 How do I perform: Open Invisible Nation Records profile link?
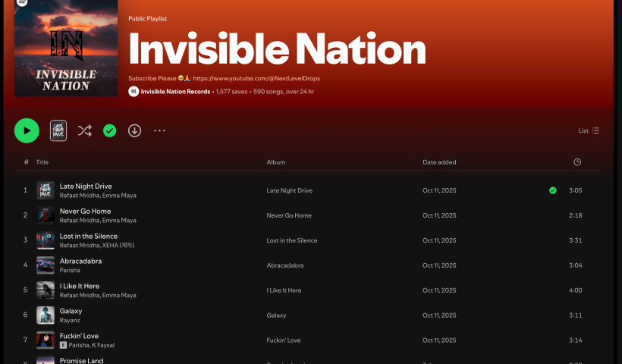coord(175,92)
